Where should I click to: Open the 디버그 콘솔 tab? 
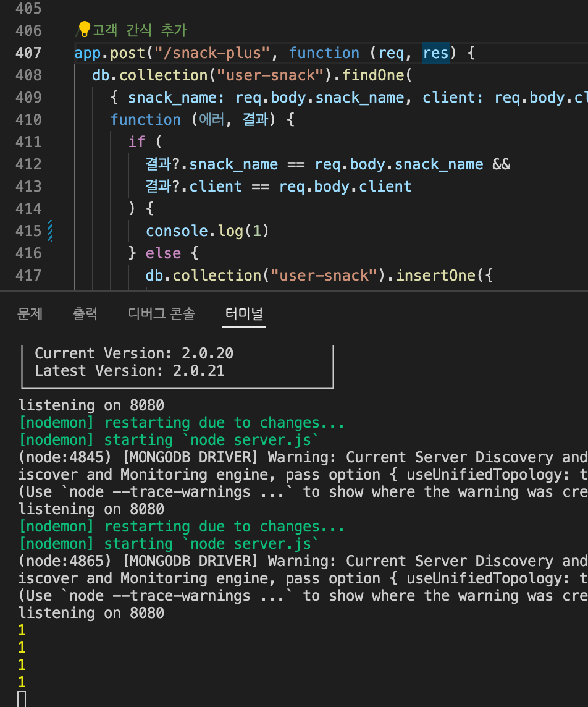click(161, 313)
